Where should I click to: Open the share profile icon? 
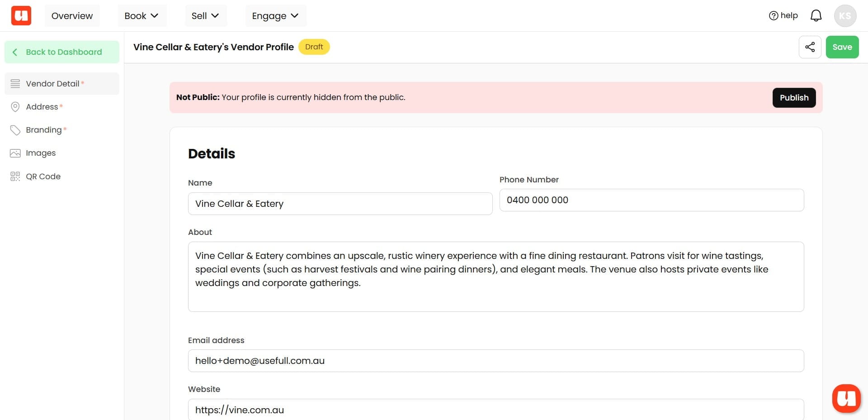coord(810,47)
